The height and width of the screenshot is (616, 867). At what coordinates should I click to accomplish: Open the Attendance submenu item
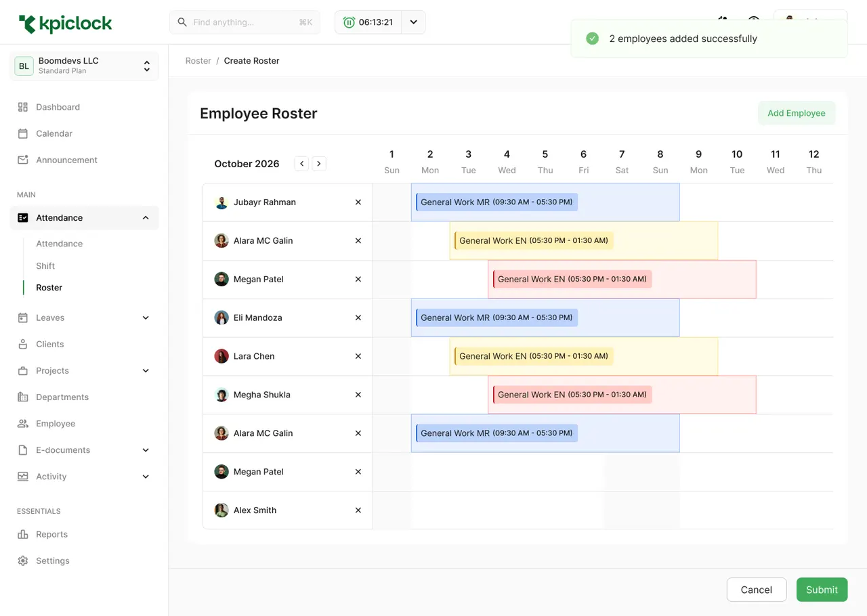pos(59,244)
